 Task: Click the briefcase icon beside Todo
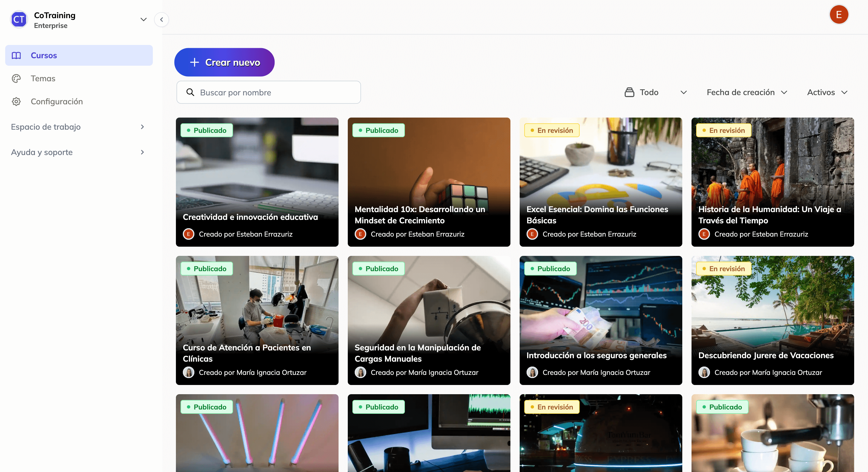[x=629, y=92]
